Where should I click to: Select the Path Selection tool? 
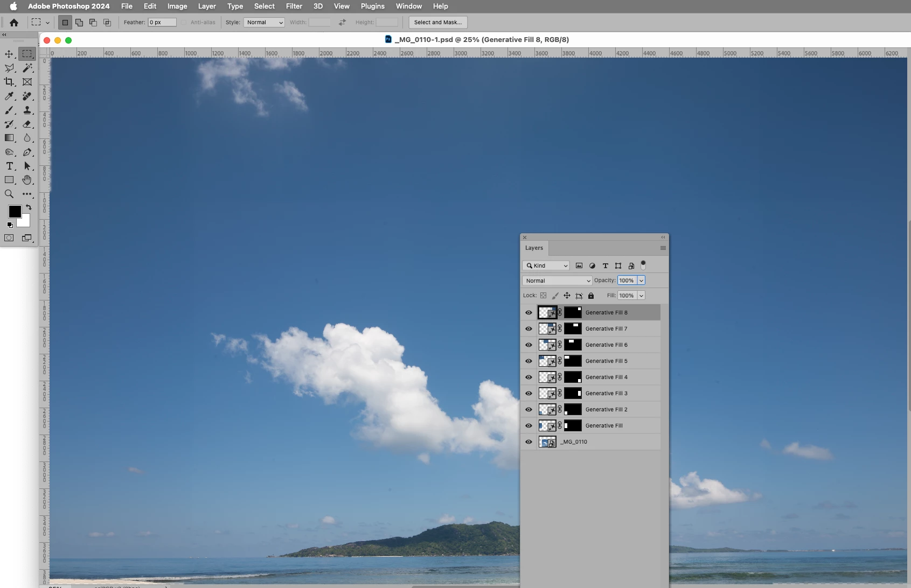click(x=27, y=166)
